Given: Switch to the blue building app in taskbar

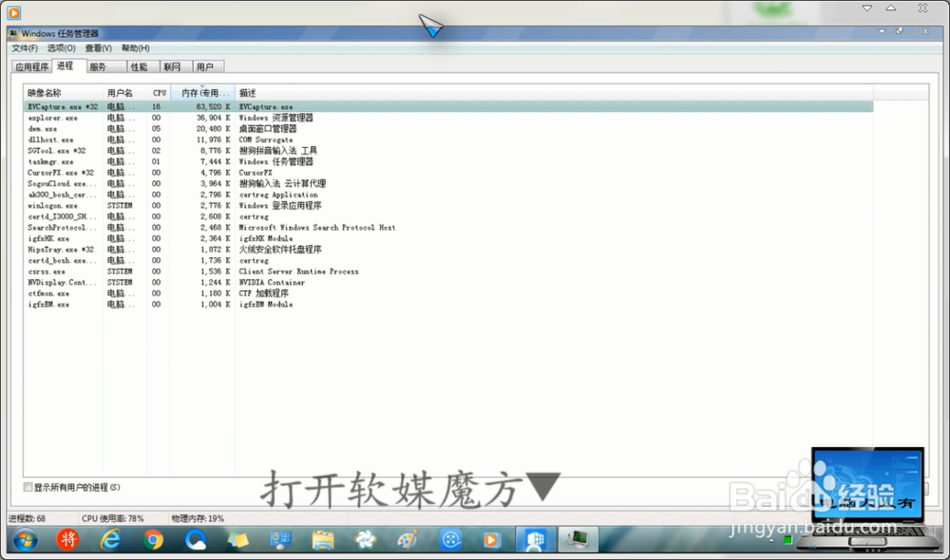Looking at the screenshot, I should [535, 539].
